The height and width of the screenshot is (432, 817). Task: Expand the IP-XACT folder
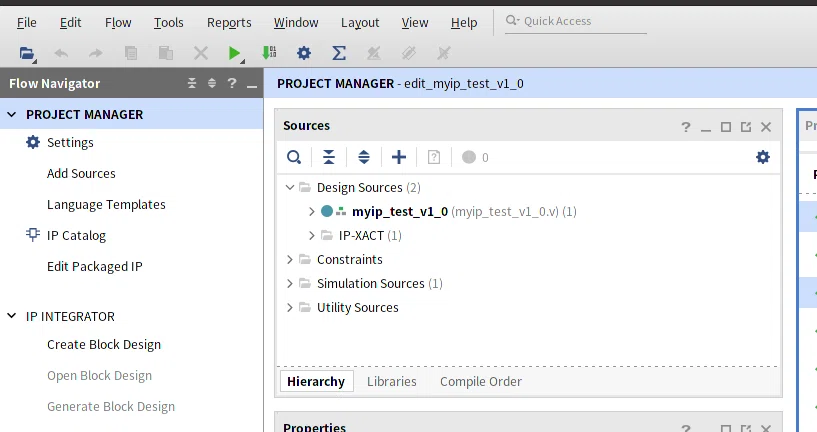click(x=312, y=235)
